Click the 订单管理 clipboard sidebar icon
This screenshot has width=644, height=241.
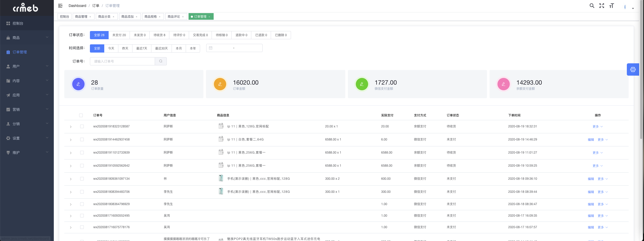click(x=8, y=52)
